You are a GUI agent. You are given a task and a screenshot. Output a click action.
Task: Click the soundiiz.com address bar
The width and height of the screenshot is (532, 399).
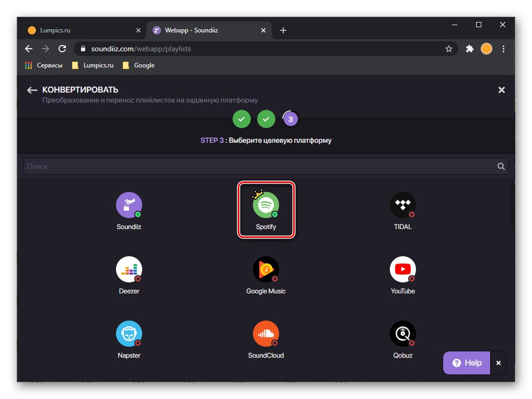coord(266,49)
